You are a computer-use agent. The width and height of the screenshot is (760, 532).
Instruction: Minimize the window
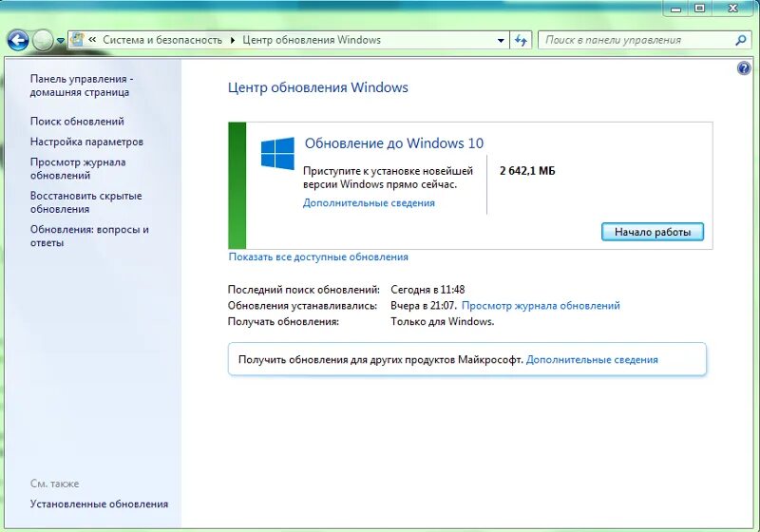676,9
